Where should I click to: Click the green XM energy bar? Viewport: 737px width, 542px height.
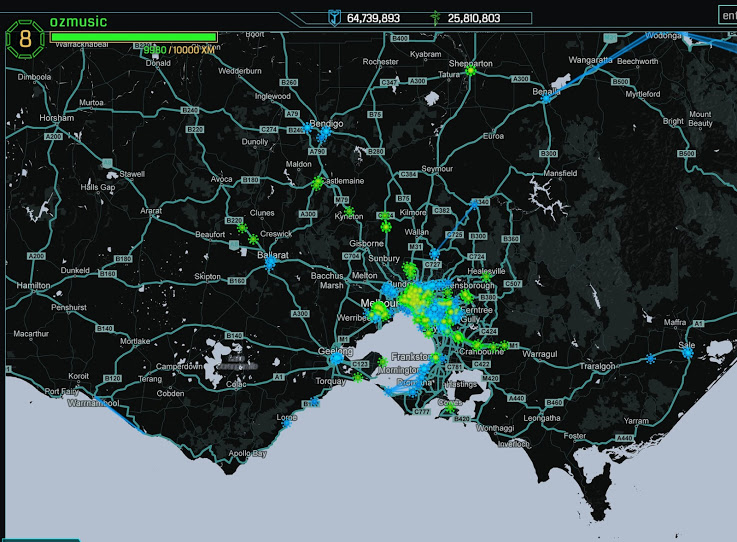[x=133, y=37]
